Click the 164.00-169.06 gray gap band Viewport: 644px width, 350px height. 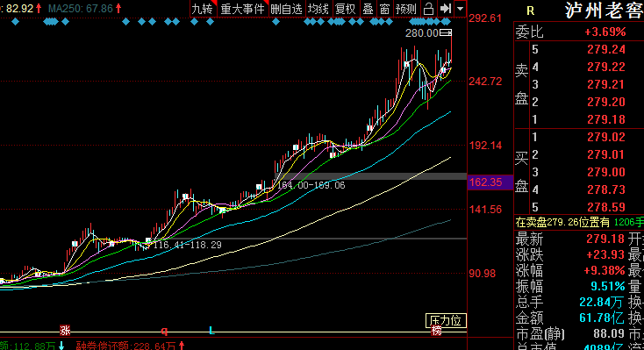coord(370,176)
